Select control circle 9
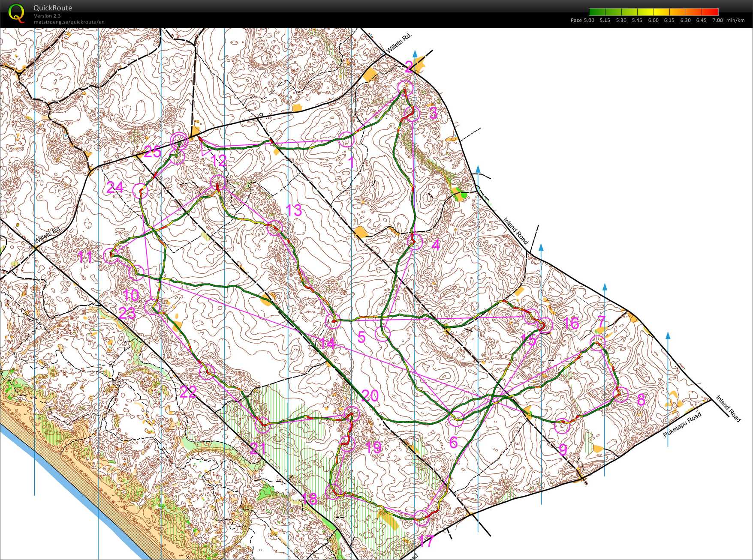The height and width of the screenshot is (560, 753). (562, 426)
